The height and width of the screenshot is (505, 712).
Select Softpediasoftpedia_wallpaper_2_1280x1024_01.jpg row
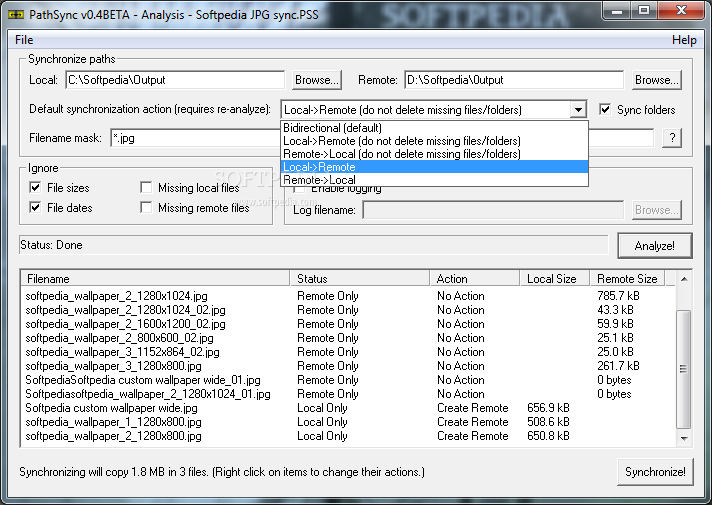tap(348, 394)
